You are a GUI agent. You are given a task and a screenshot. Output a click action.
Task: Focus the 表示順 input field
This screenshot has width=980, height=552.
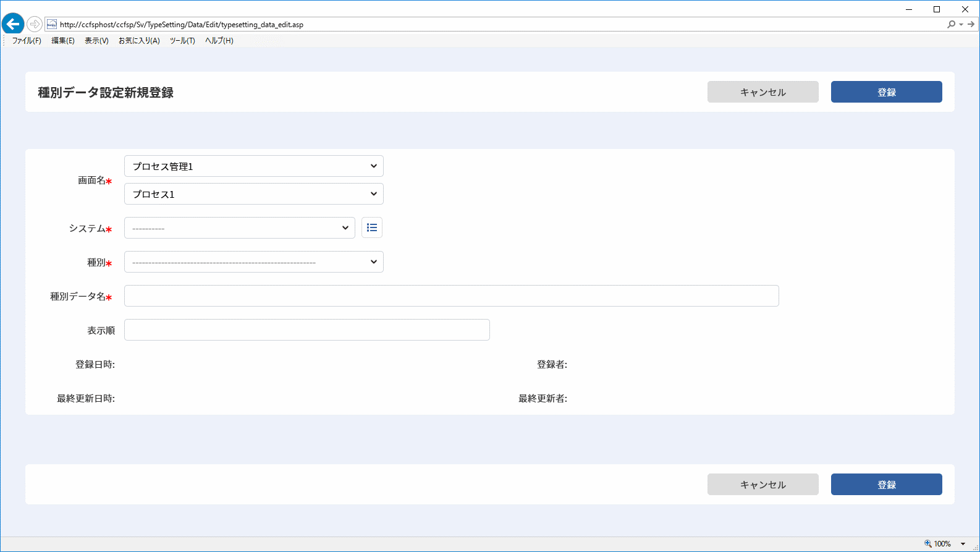pyautogui.click(x=307, y=329)
